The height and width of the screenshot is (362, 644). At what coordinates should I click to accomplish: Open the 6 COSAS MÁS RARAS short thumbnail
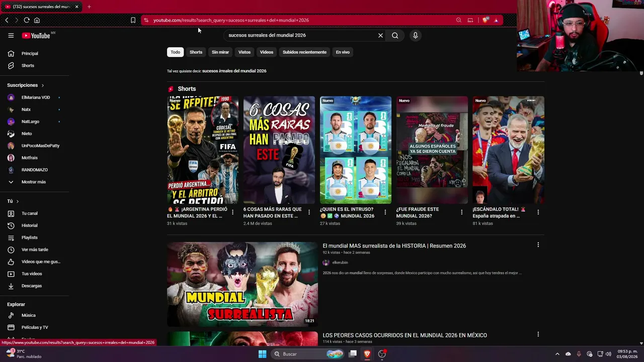(x=279, y=150)
